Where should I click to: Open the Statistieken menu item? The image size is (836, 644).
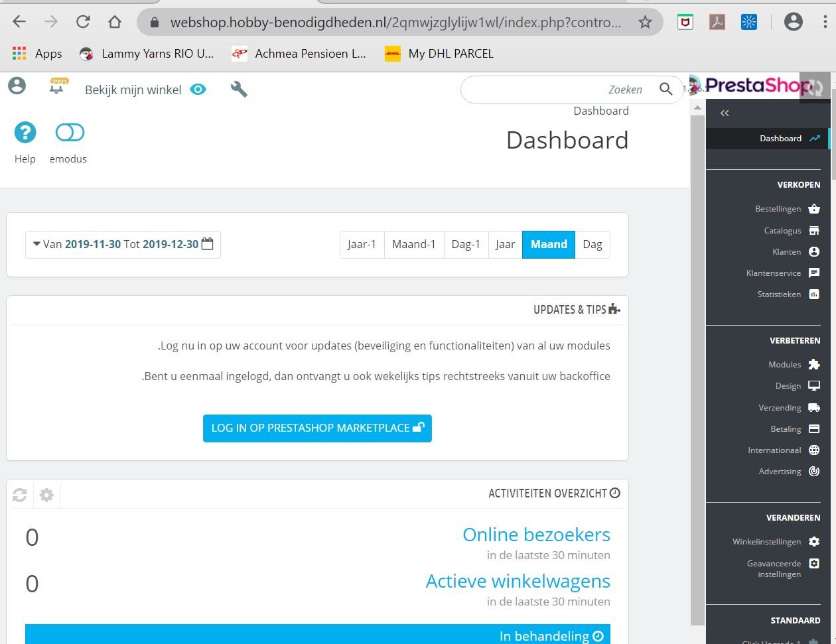pos(779,294)
